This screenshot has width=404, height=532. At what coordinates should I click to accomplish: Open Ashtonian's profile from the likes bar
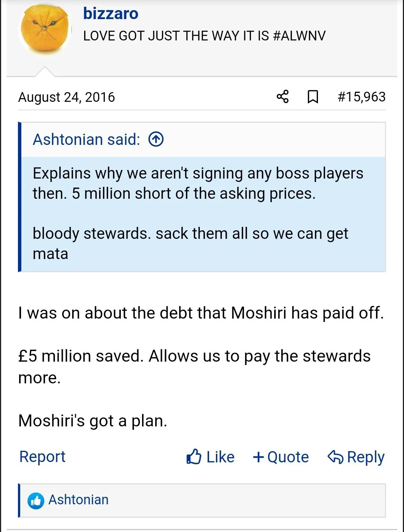coord(79,500)
